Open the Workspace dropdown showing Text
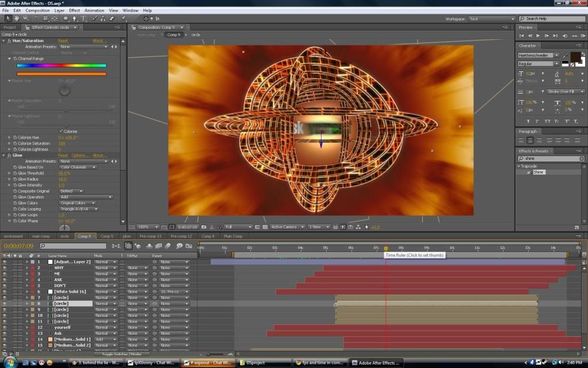The height and width of the screenshot is (368, 588). point(492,19)
